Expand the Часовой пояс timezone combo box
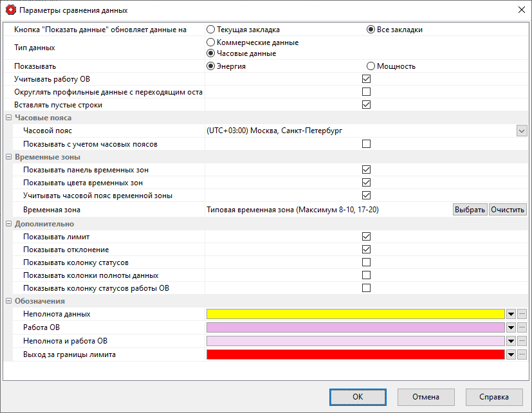The image size is (532, 413). coord(521,131)
